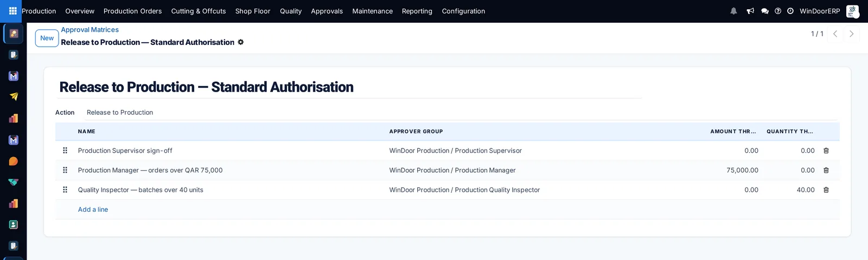Open the Overview menu
Viewport: 868px width, 260px height.
[80, 11]
